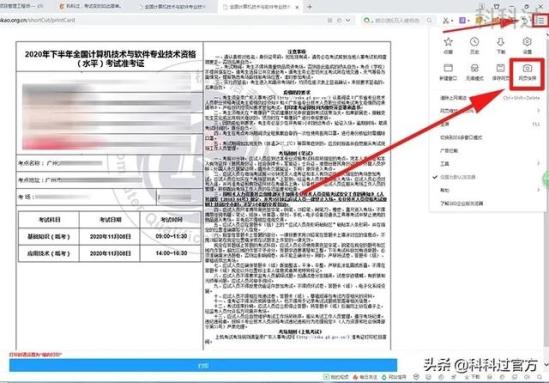Select the ad filter (广告过滤) menu entry
The height and width of the screenshot is (383, 549).
(449, 151)
